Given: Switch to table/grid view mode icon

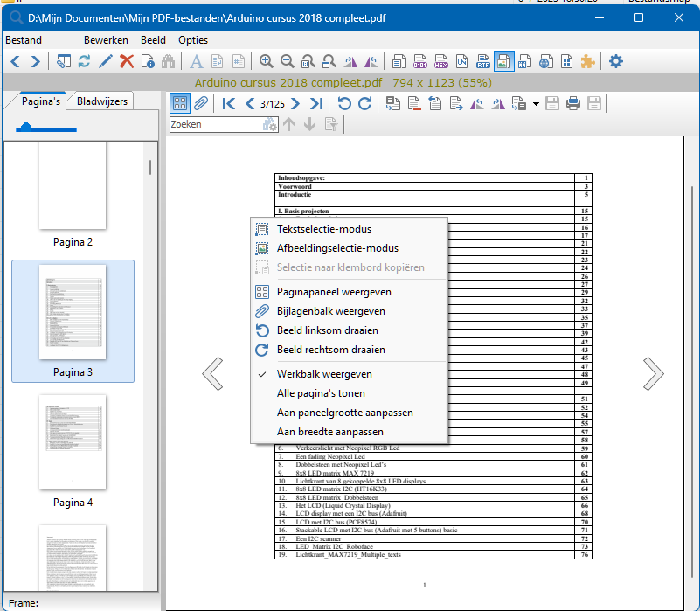Looking at the screenshot, I should [x=566, y=62].
